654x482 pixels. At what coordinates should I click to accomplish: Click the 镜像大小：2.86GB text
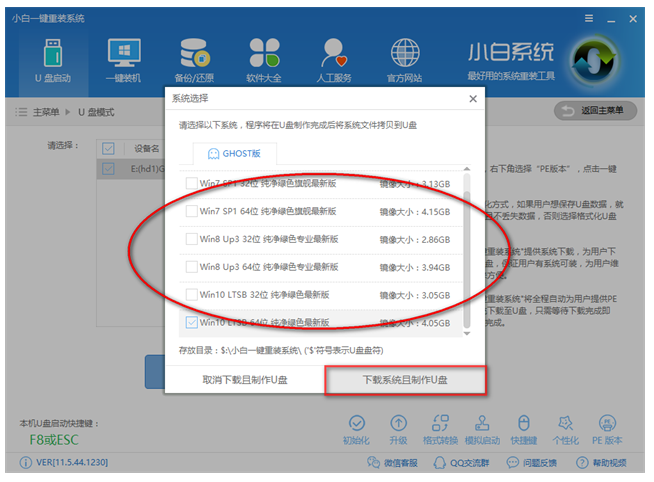coord(415,240)
